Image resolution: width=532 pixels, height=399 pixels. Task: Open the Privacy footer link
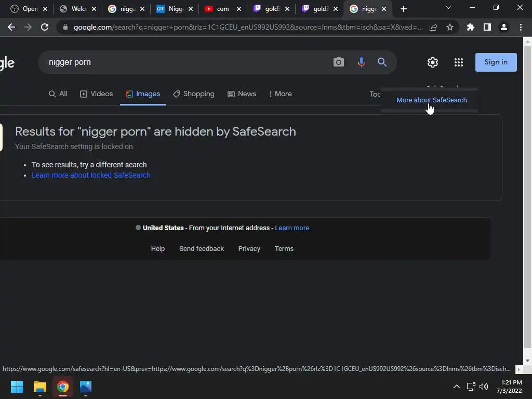coord(249,249)
